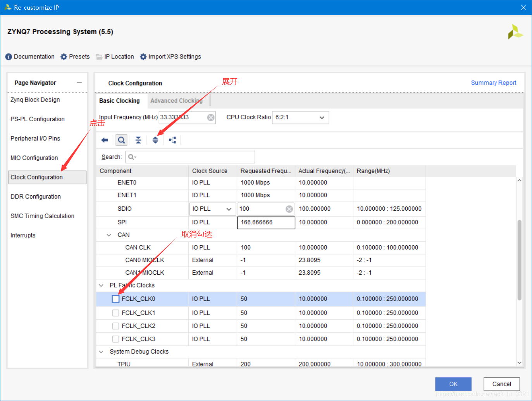
Task: Select the TPIU row
Action: [x=261, y=363]
